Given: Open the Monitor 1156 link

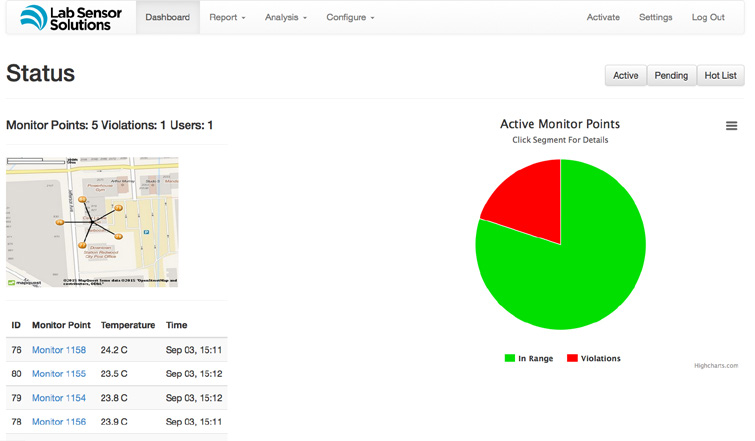Looking at the screenshot, I should click(x=59, y=422).
